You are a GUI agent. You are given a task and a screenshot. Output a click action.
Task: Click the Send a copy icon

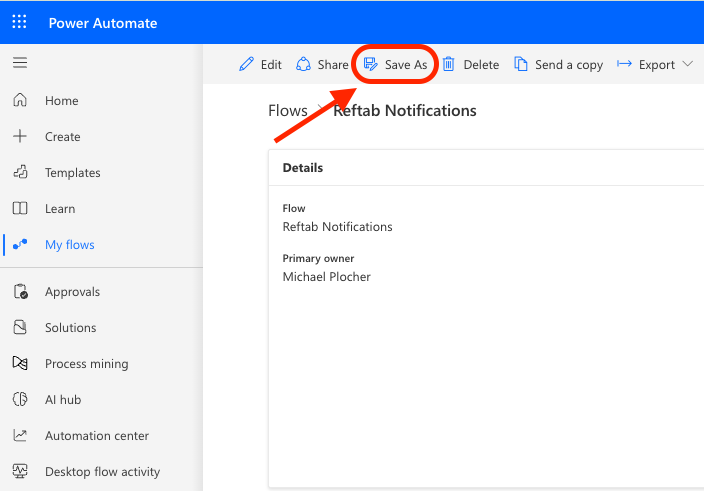pyautogui.click(x=520, y=64)
